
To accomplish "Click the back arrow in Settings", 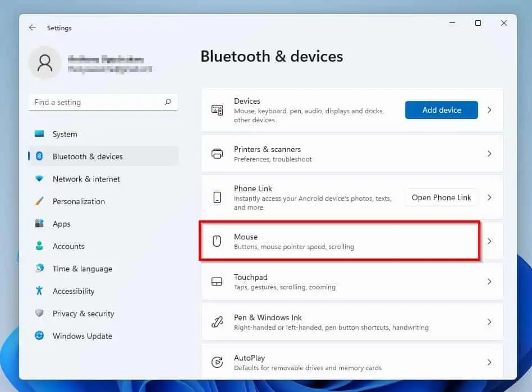I will click(32, 27).
